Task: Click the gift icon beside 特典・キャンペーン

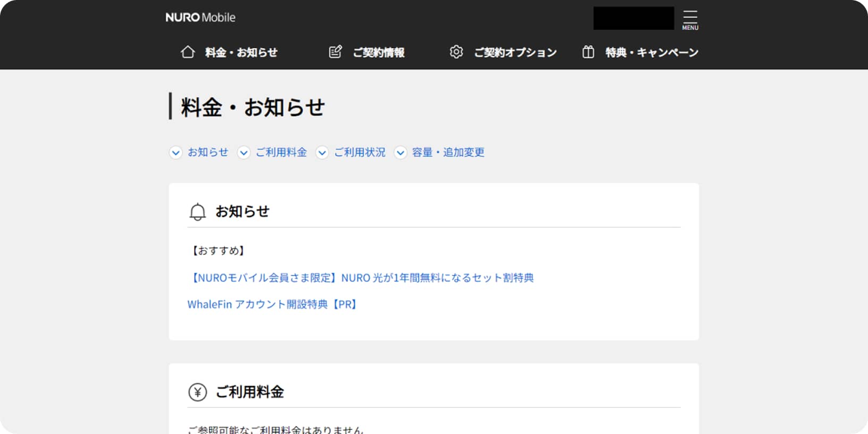Action: coord(588,52)
